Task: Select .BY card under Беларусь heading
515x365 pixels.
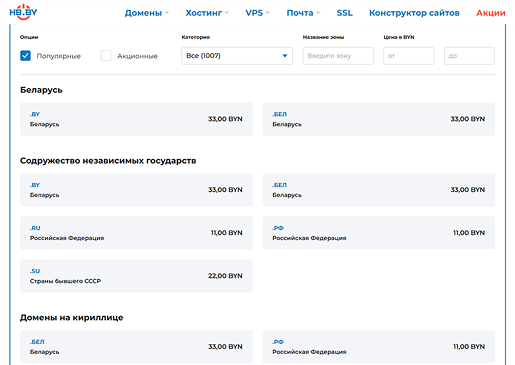Action: [136, 119]
